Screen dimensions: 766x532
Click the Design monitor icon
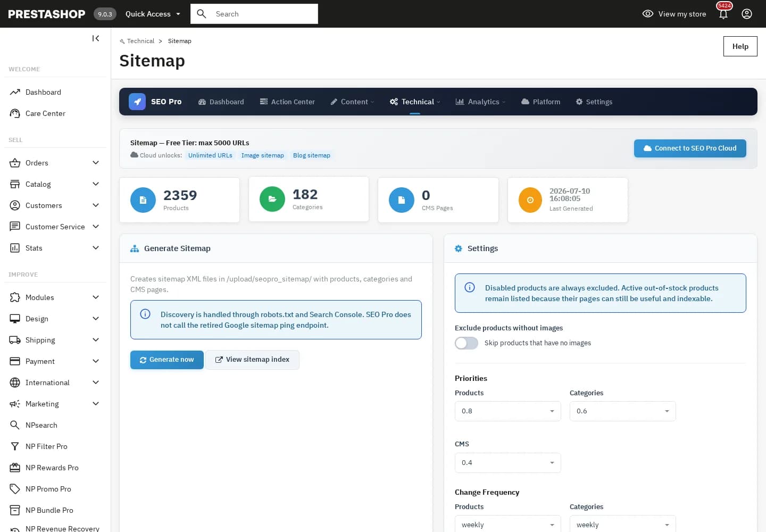point(15,319)
